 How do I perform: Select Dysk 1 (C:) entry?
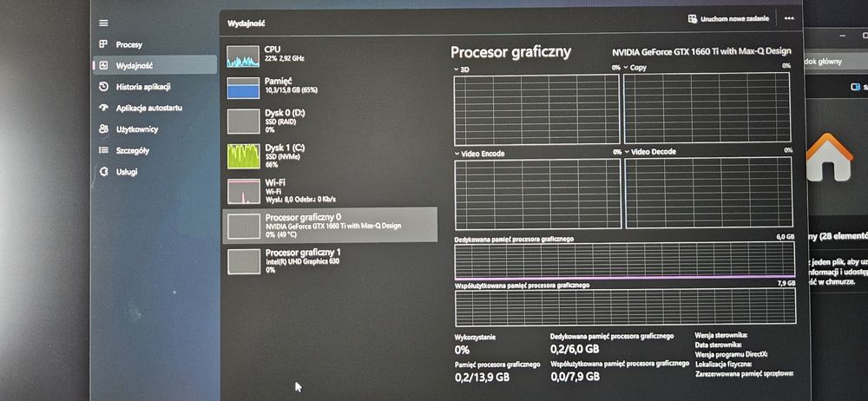[330, 155]
